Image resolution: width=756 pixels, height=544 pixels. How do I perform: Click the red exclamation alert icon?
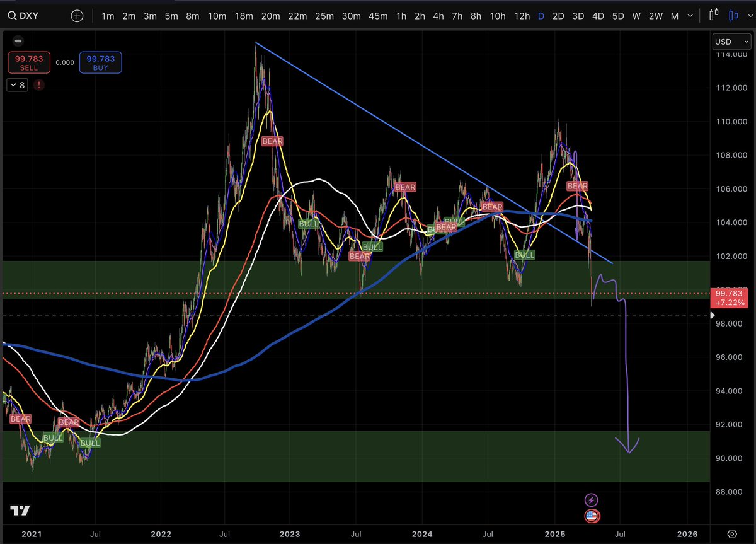(38, 84)
